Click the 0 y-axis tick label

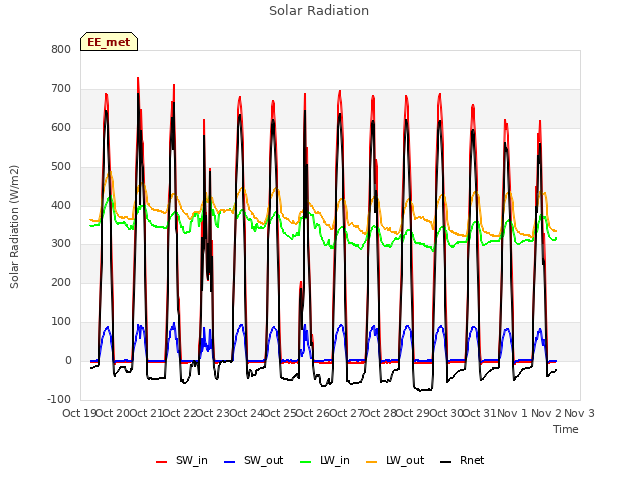[68, 360]
